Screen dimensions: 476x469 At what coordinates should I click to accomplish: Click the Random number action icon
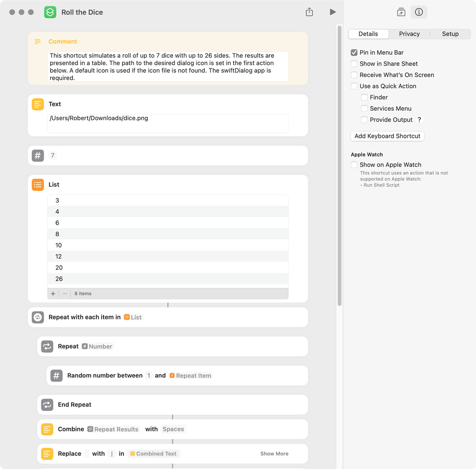[56, 375]
